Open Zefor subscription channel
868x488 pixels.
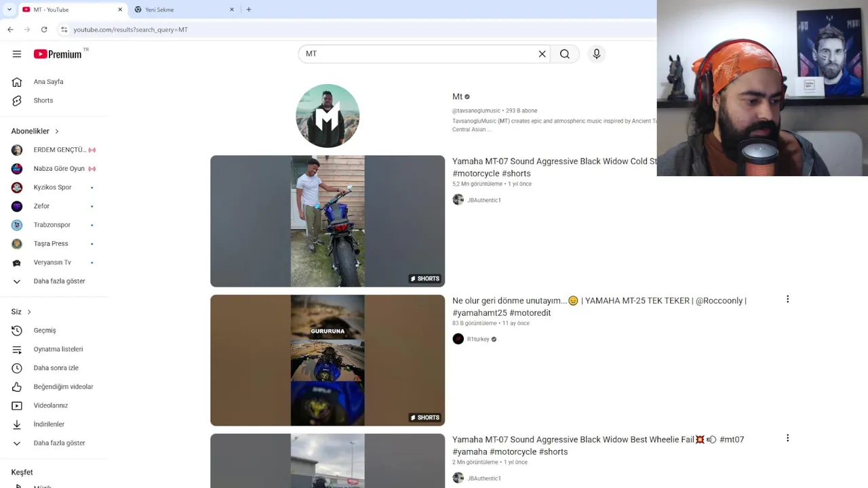(54, 206)
